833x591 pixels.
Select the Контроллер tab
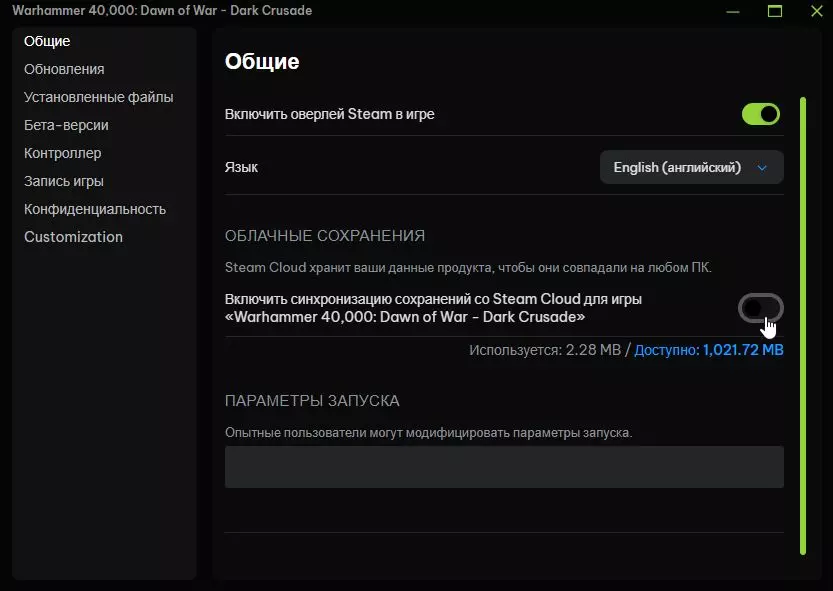pyautogui.click(x=62, y=153)
